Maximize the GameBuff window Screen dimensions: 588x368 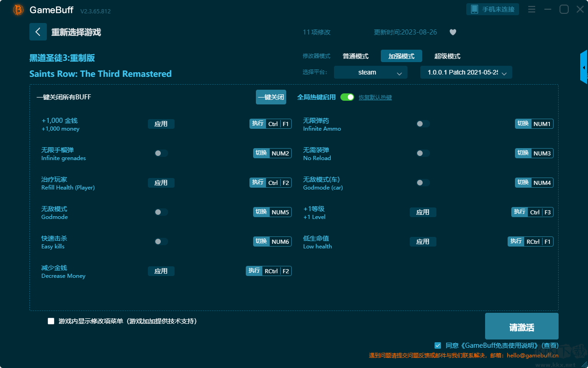[564, 9]
